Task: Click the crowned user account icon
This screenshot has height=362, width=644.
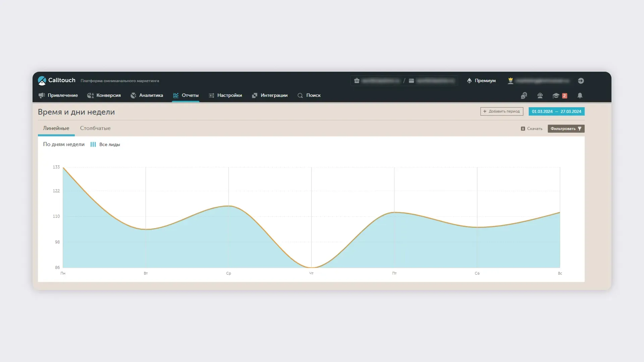Action: [511, 81]
